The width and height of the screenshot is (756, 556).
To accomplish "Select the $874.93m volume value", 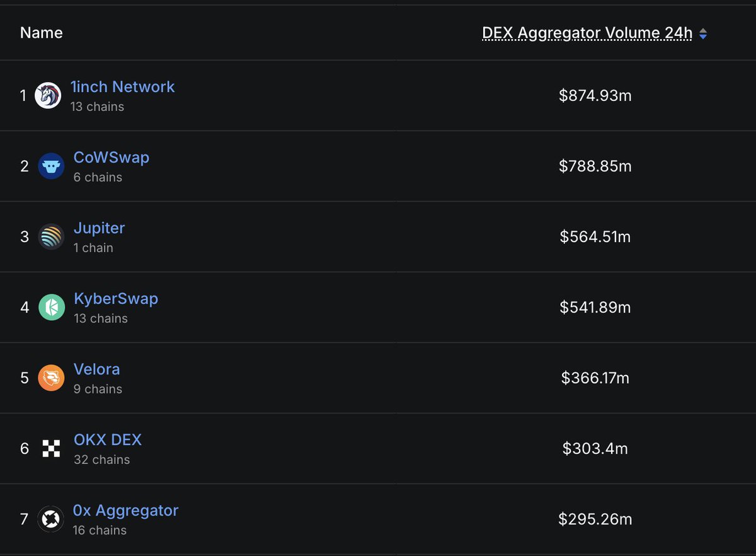I will (x=595, y=96).
